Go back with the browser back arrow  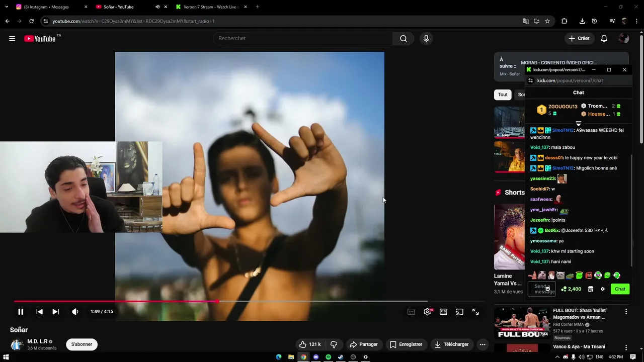click(7, 21)
